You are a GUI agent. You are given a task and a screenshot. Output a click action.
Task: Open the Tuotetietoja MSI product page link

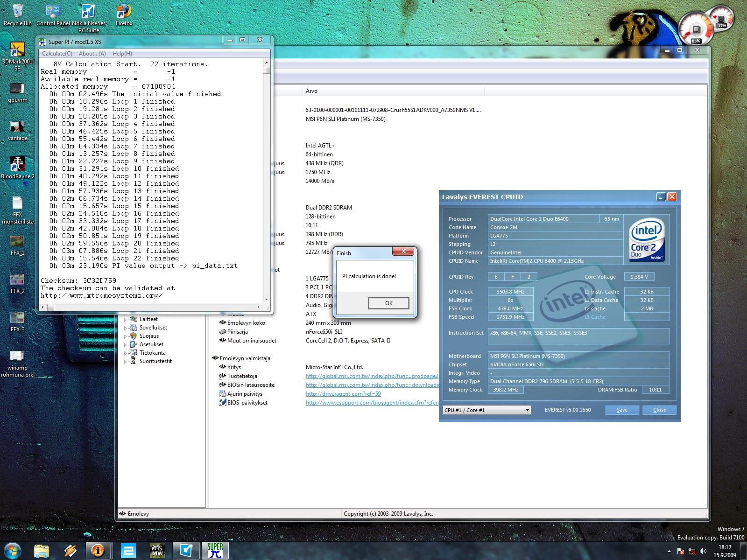click(x=372, y=376)
